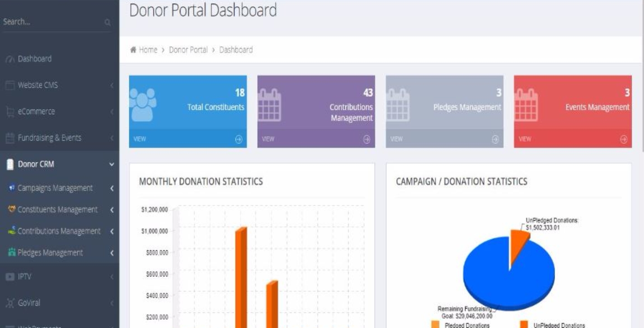Expand the Contributions Management chevron
The image size is (644, 328).
pyautogui.click(x=112, y=232)
